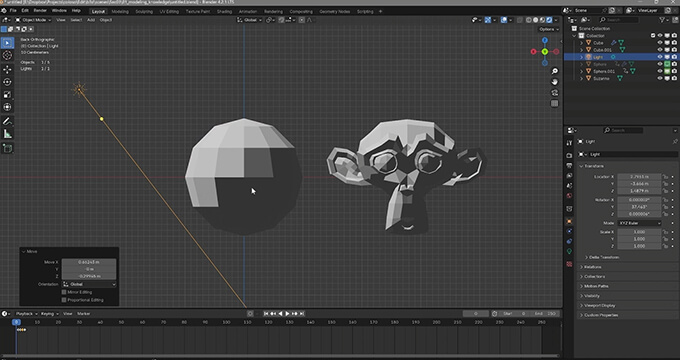
Task: Open the timeline Keying menu
Action: pyautogui.click(x=49, y=314)
